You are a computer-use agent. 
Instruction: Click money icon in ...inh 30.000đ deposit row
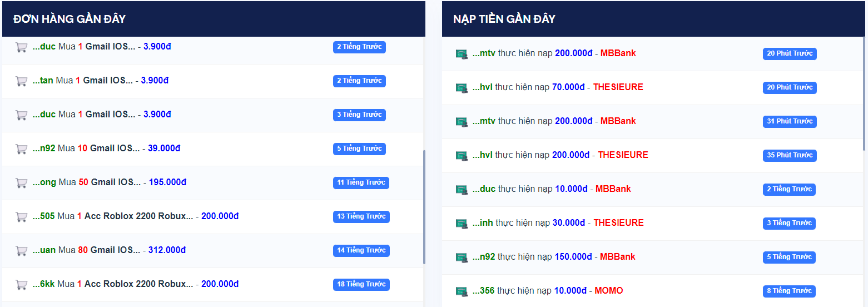pos(462,224)
